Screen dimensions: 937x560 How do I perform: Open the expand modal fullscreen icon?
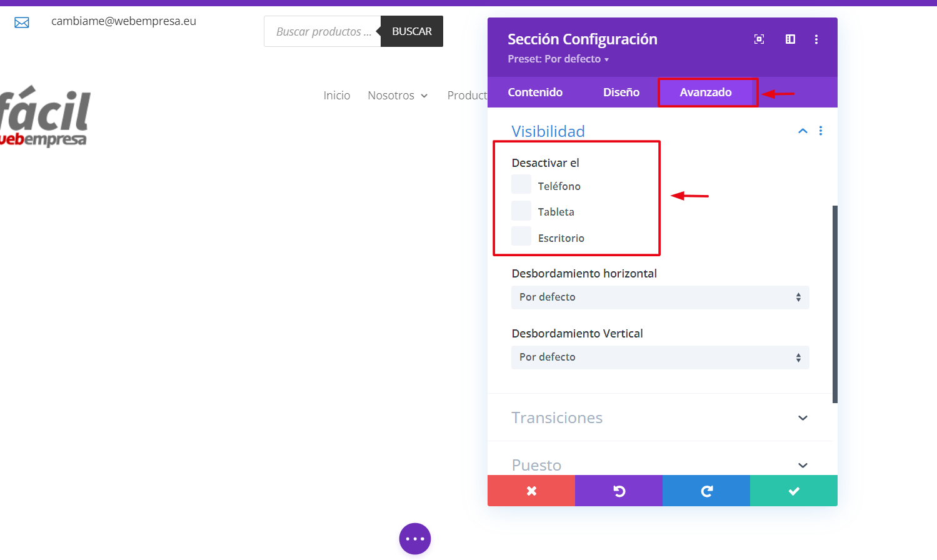pyautogui.click(x=759, y=39)
